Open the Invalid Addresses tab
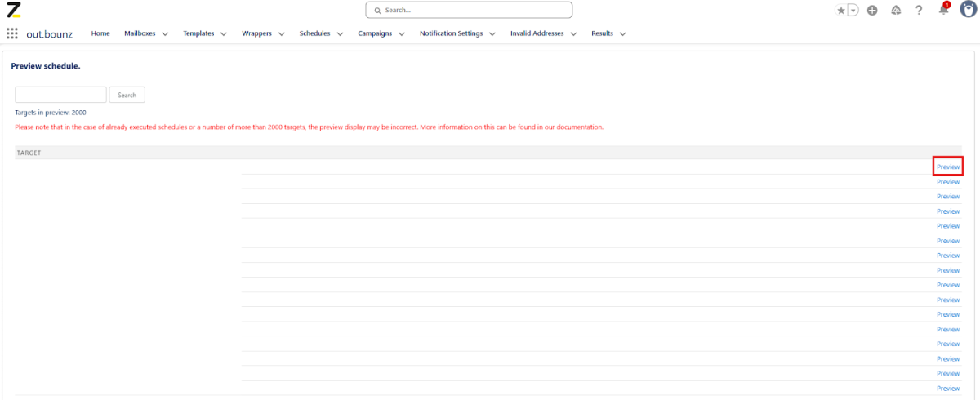Image resolution: width=980 pixels, height=400 pixels. click(537, 33)
